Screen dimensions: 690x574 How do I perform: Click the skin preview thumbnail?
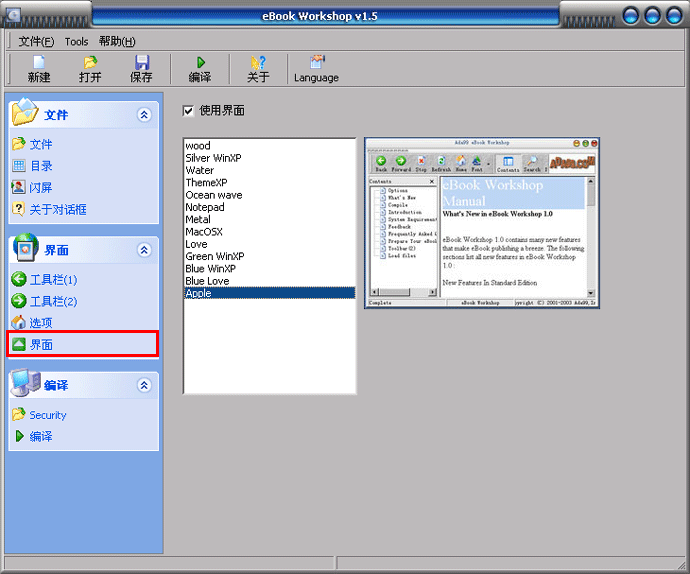click(481, 223)
